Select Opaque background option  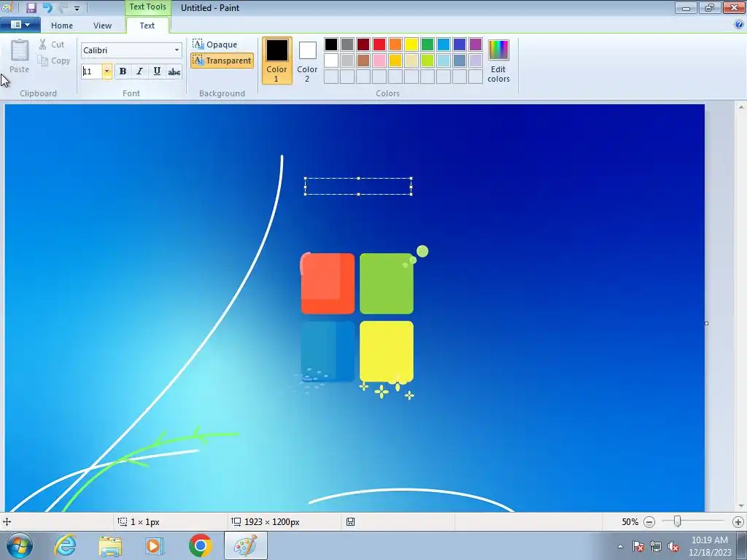[x=215, y=44]
